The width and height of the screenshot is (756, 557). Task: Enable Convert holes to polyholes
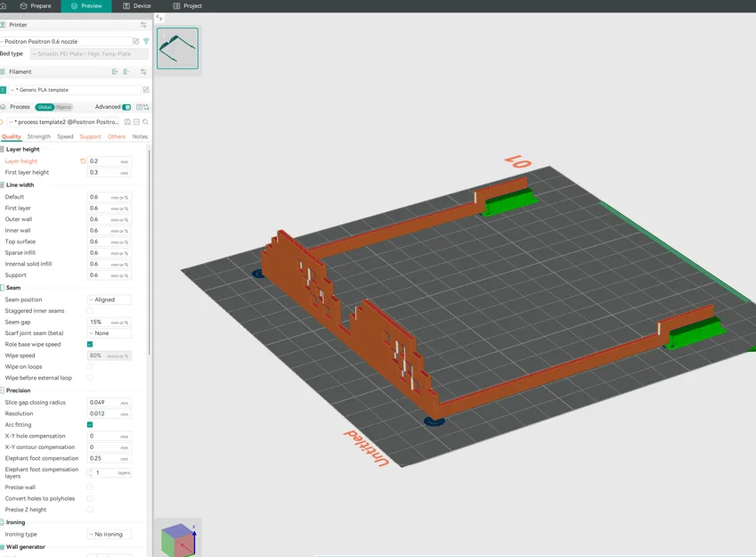click(x=90, y=498)
